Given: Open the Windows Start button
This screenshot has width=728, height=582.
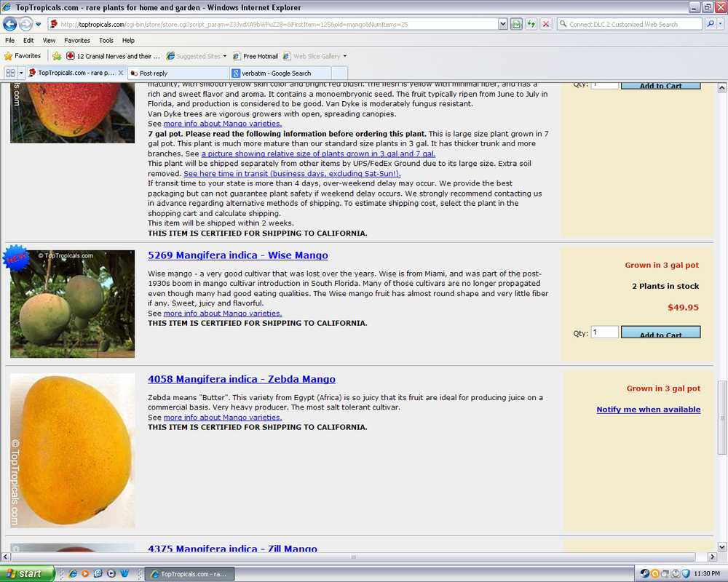Looking at the screenshot, I should click(x=27, y=574).
